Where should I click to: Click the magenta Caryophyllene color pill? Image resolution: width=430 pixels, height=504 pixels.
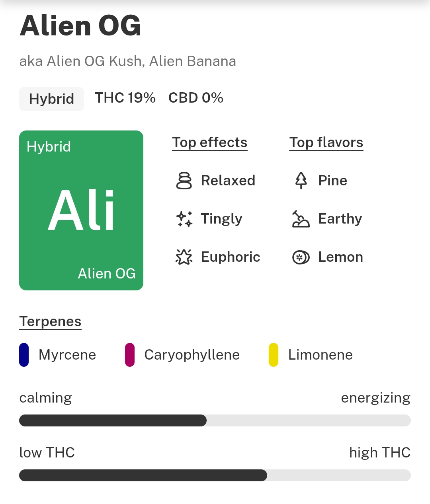pos(130,355)
